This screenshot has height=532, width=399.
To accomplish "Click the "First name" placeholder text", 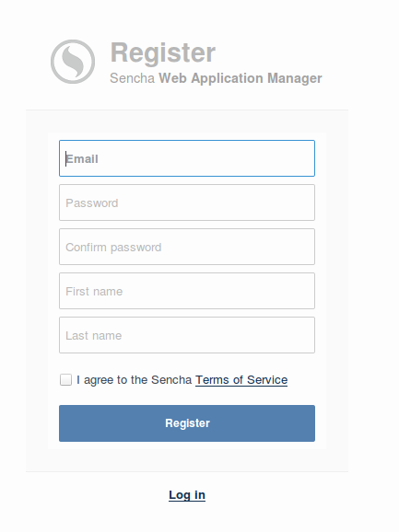I will (x=94, y=292).
